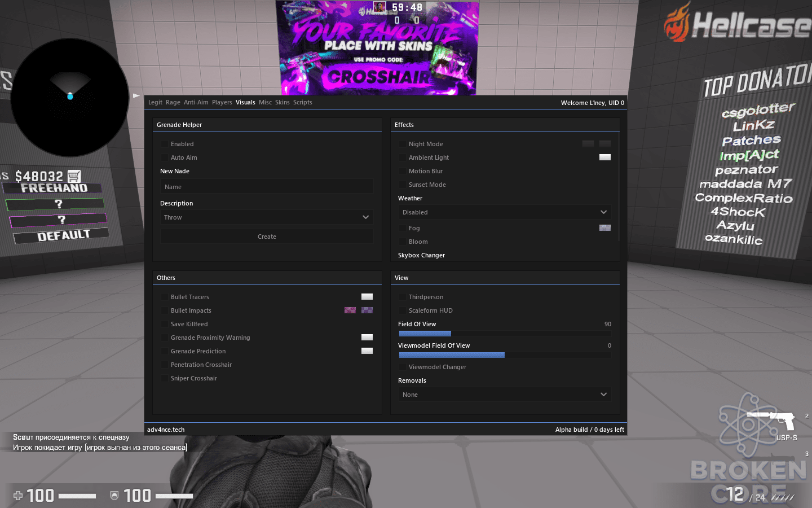The width and height of the screenshot is (812, 508).
Task: Click the health cross icon in HUD
Action: point(18,496)
